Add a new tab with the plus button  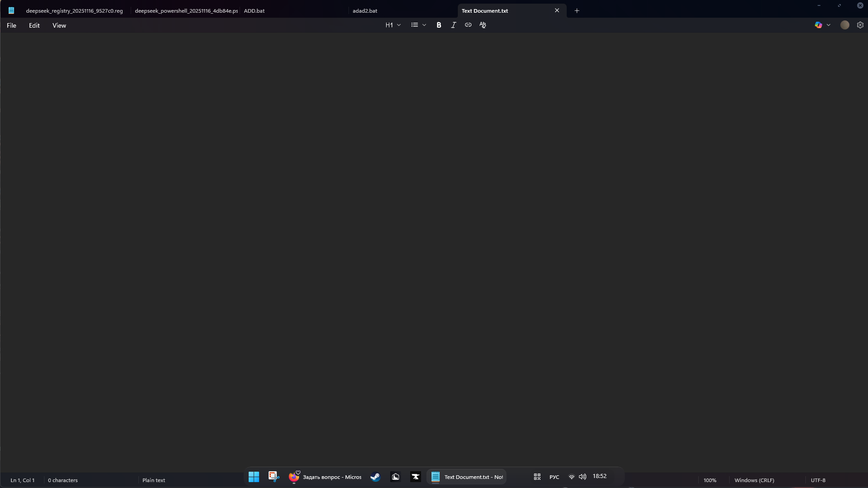pyautogui.click(x=577, y=10)
